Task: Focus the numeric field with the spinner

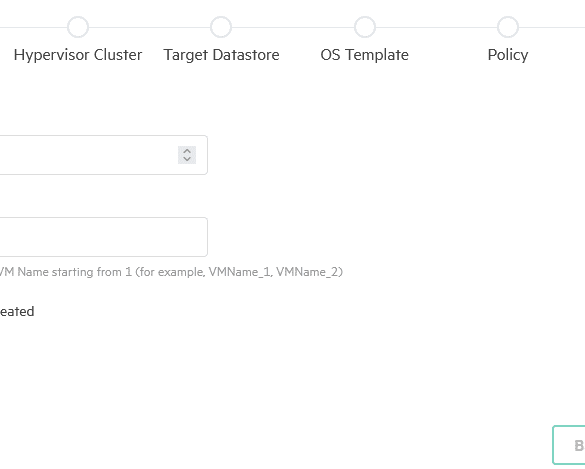Action: (x=103, y=155)
